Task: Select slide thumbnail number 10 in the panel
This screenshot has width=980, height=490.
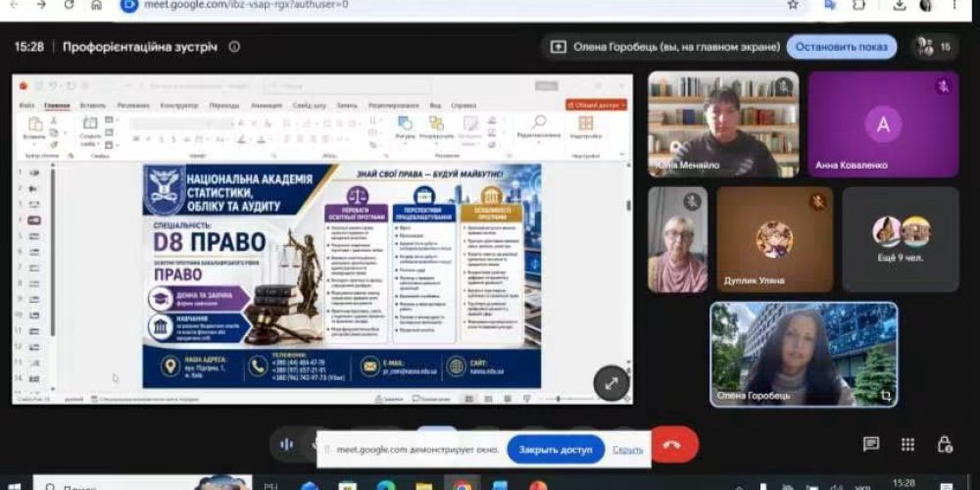Action: [x=33, y=315]
